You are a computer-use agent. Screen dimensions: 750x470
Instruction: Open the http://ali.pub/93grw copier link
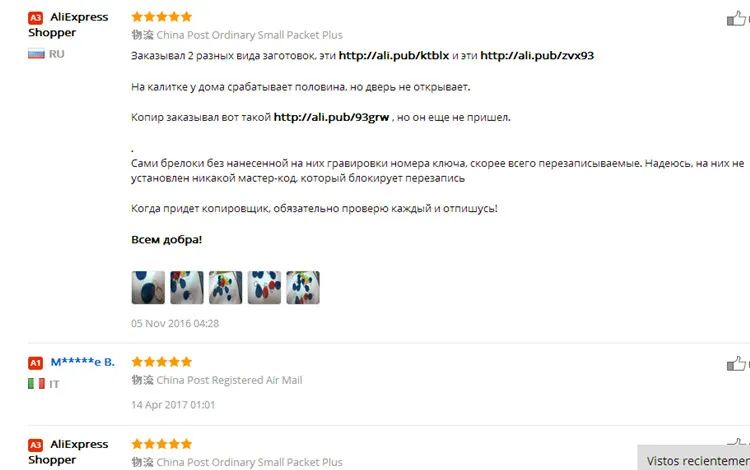click(331, 117)
